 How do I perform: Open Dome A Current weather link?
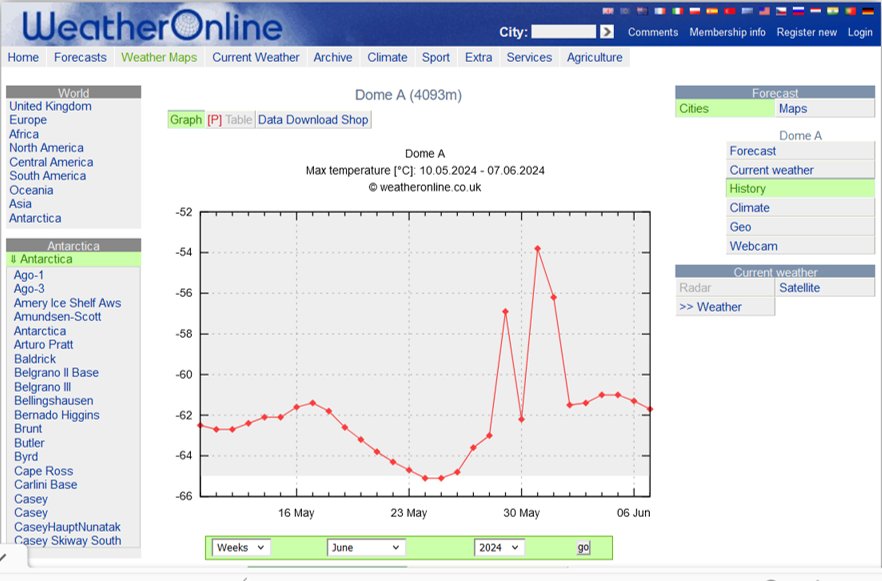coord(800,170)
